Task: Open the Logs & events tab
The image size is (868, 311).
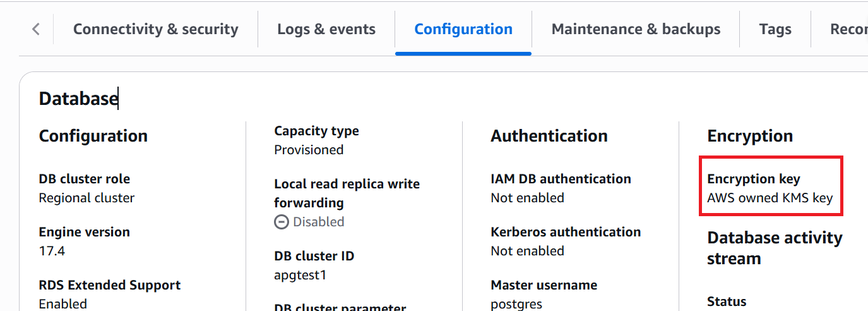Action: 326,29
